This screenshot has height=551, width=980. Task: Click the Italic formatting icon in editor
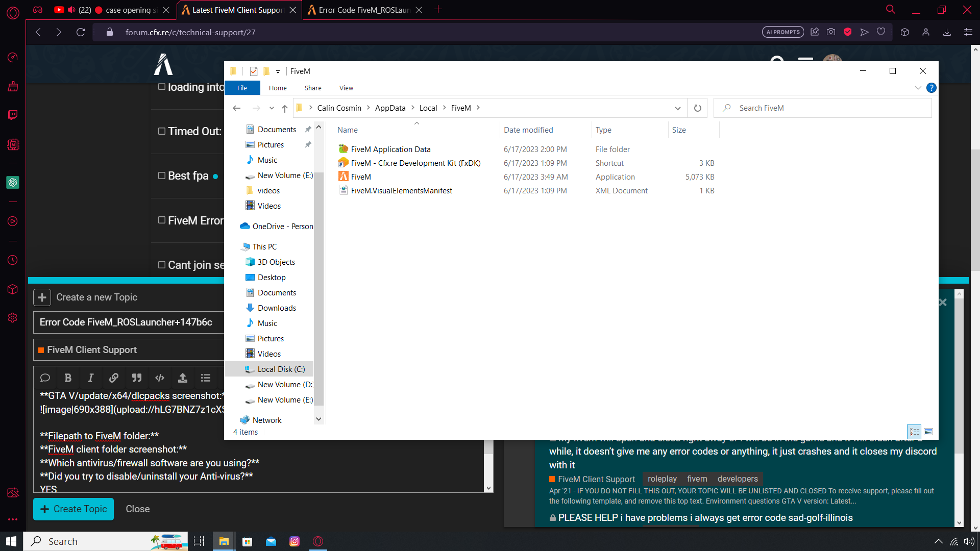point(91,378)
